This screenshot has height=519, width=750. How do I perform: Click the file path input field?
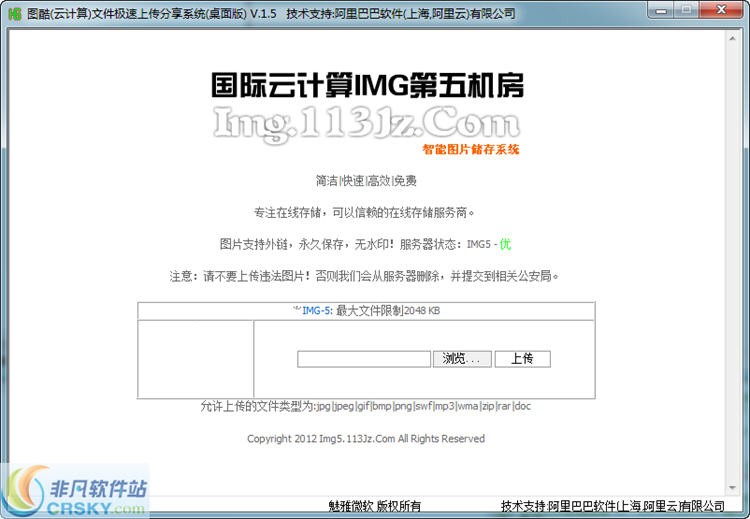pos(364,359)
